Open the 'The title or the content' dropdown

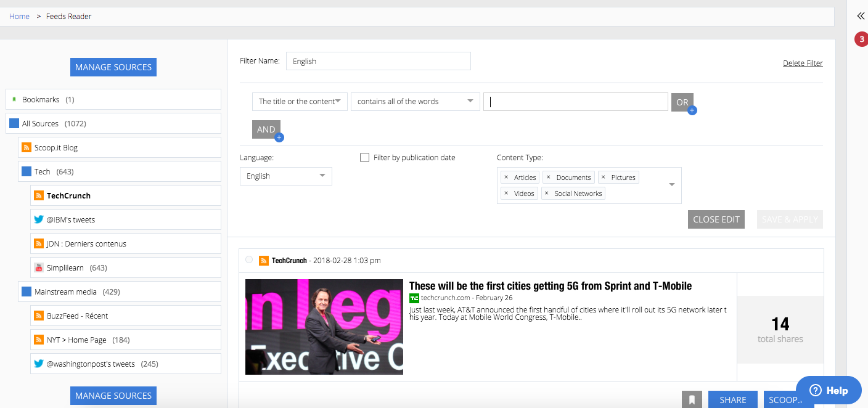point(300,102)
